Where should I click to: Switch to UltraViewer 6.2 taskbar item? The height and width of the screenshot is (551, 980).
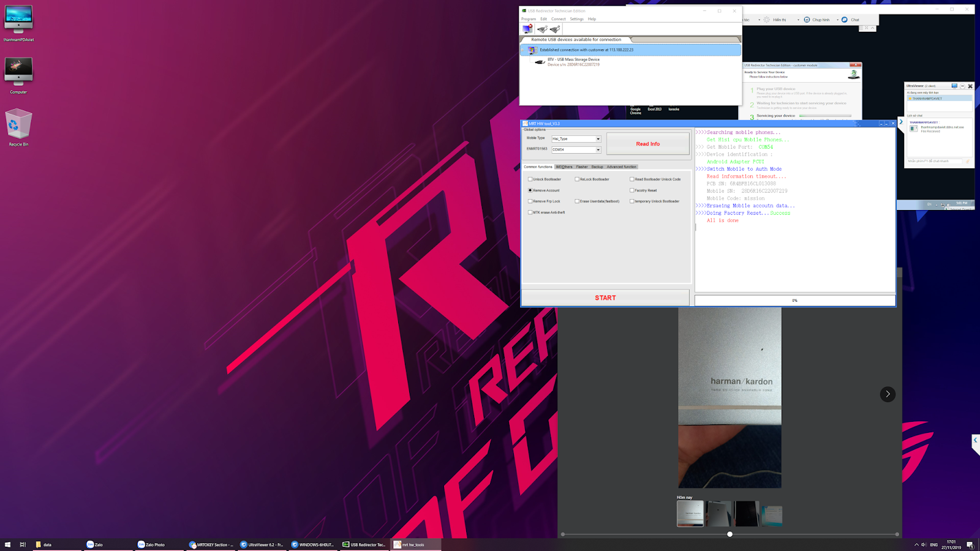coord(262,544)
